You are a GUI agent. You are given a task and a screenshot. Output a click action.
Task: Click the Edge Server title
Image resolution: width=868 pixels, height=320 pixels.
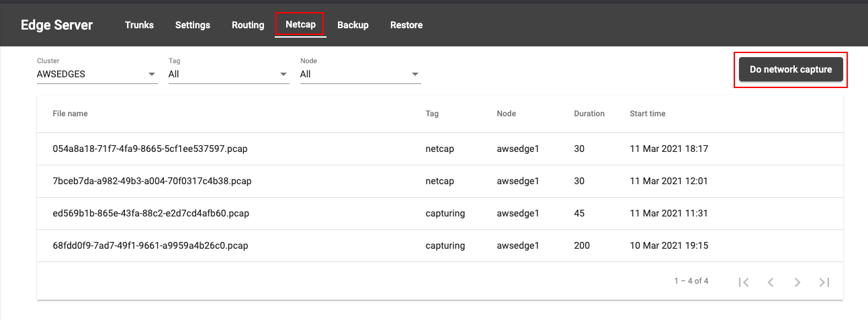point(57,25)
